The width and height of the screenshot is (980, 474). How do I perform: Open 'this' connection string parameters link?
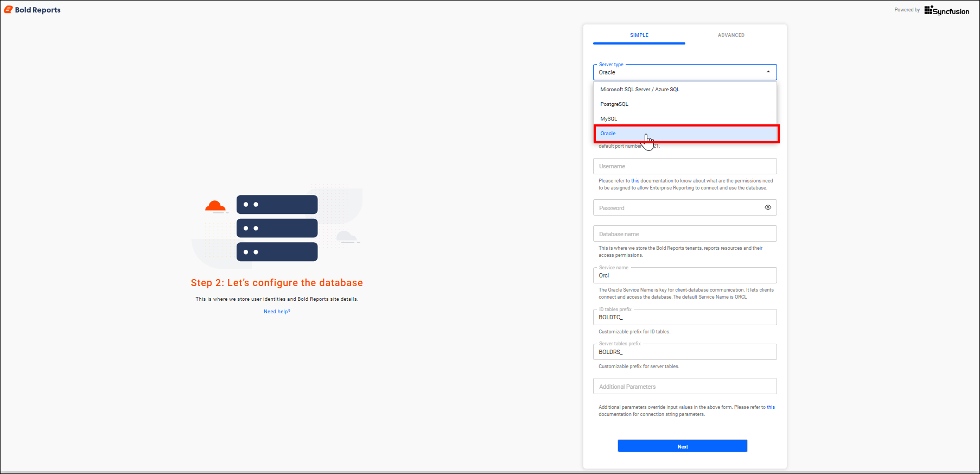point(771,407)
